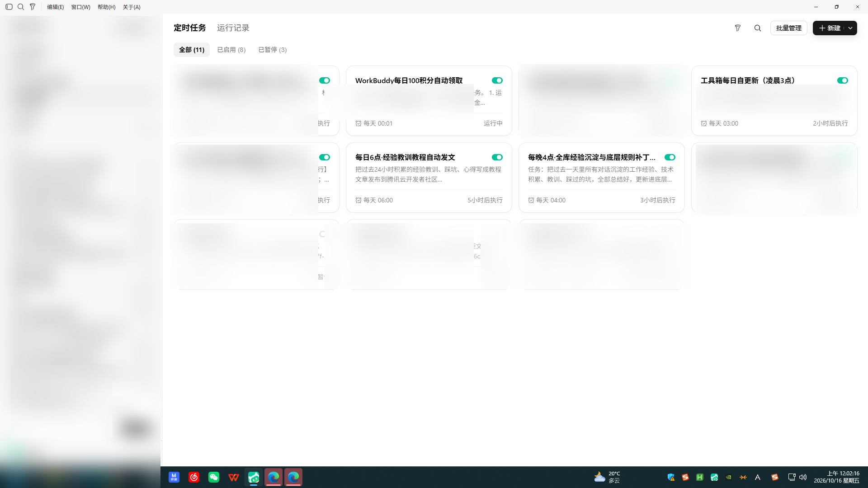Select the 已暂停 (3) filter tab
The width and height of the screenshot is (868, 488).
click(273, 50)
